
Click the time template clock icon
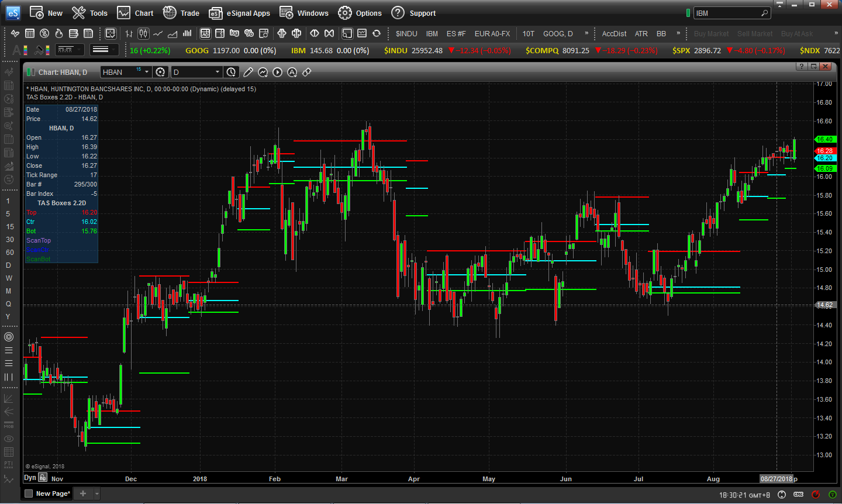pos(232,72)
